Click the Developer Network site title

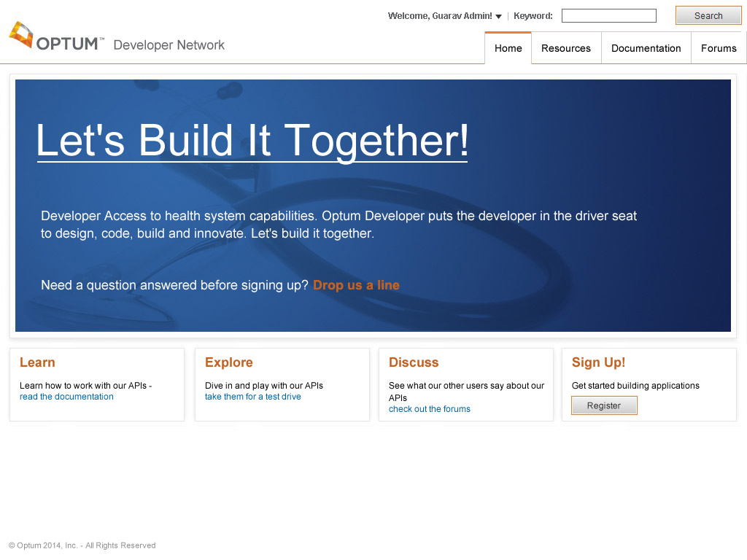(x=169, y=45)
